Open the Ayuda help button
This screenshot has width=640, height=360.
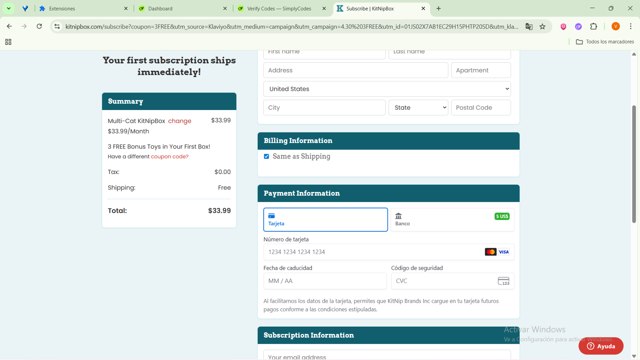pos(601,346)
